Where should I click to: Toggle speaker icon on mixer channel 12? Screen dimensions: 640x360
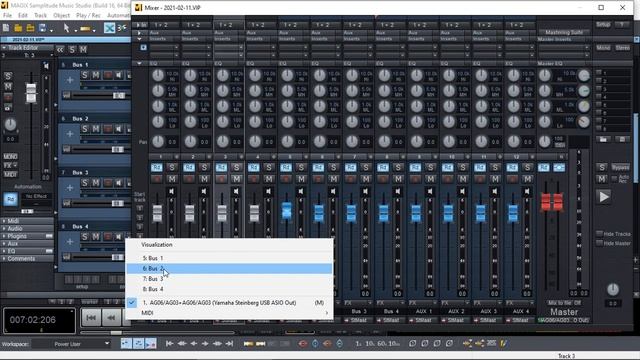(x=527, y=191)
